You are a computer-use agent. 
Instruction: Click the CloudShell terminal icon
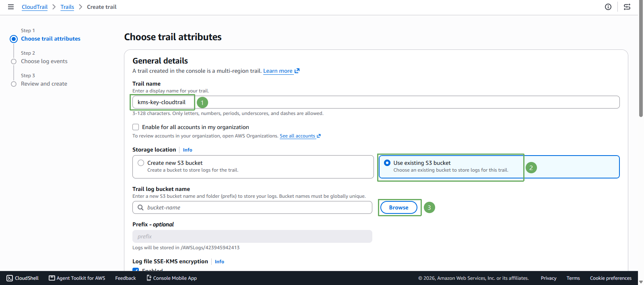[10, 278]
